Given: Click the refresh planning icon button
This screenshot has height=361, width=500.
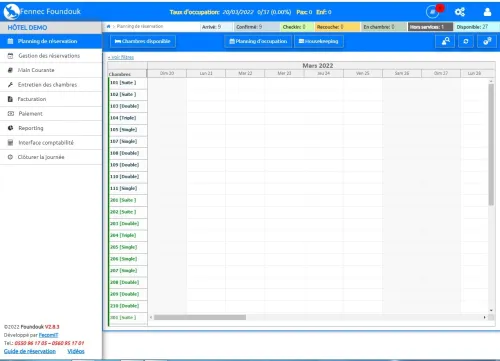Looking at the screenshot, I should [466, 41].
